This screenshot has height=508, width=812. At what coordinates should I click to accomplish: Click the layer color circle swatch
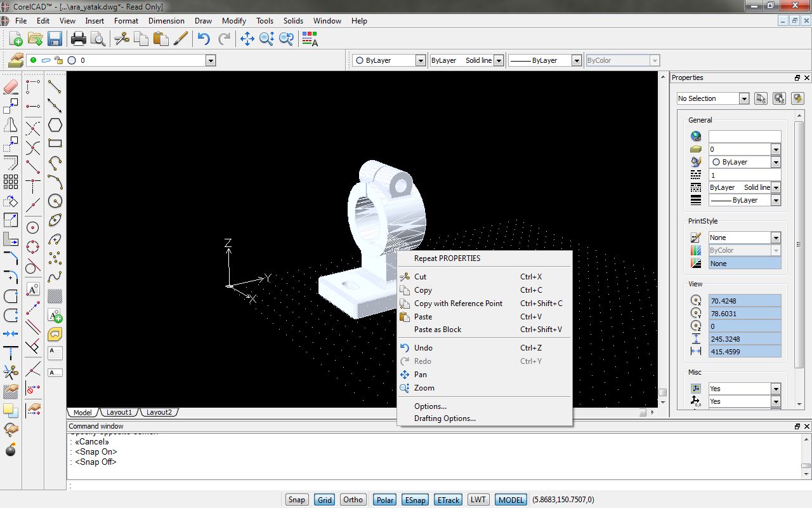tap(72, 60)
